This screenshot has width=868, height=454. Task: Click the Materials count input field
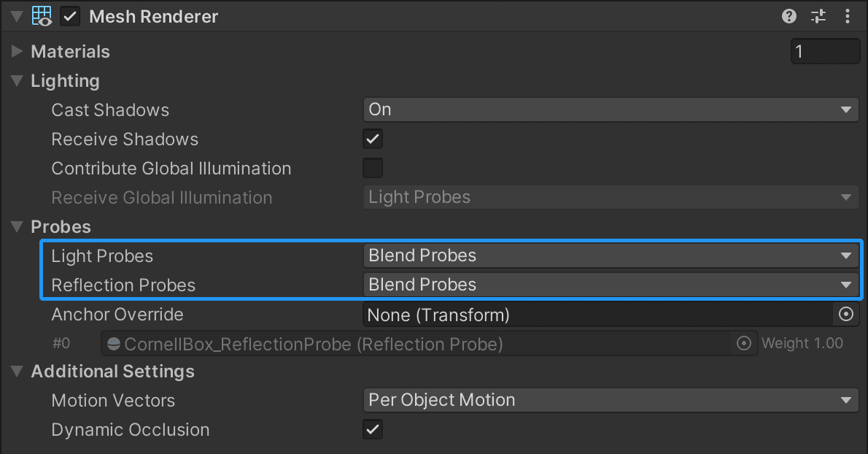(x=825, y=52)
